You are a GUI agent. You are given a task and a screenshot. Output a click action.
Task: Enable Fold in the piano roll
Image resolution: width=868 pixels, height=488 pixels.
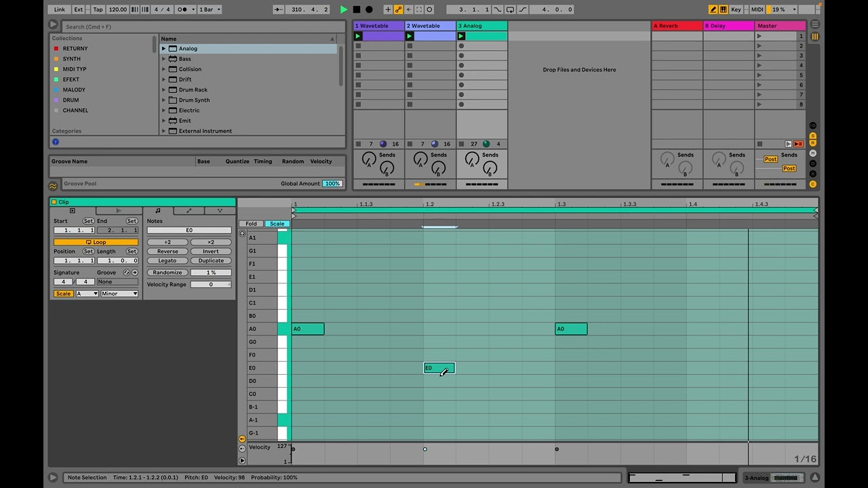251,224
